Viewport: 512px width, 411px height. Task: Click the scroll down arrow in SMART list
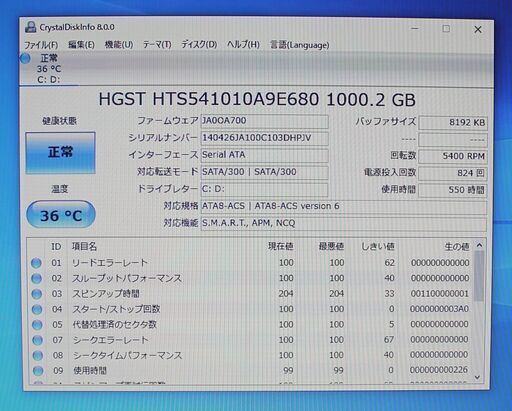click(x=477, y=377)
